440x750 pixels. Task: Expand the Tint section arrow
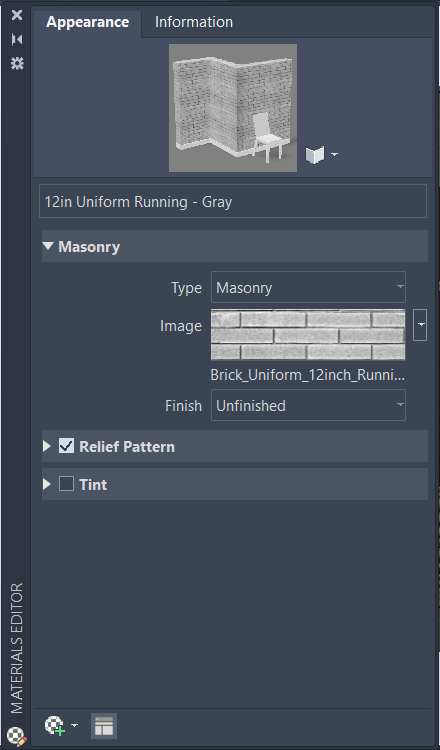pos(47,484)
